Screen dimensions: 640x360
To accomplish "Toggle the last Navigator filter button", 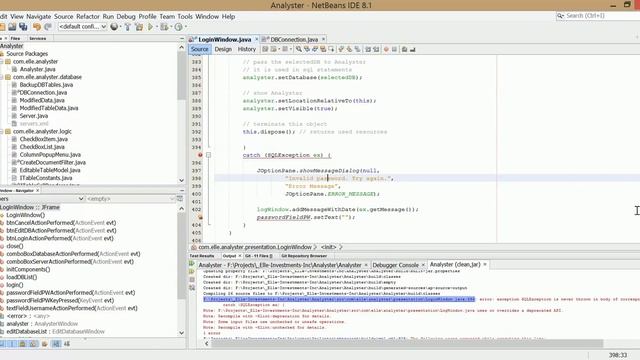I will point(67,344).
